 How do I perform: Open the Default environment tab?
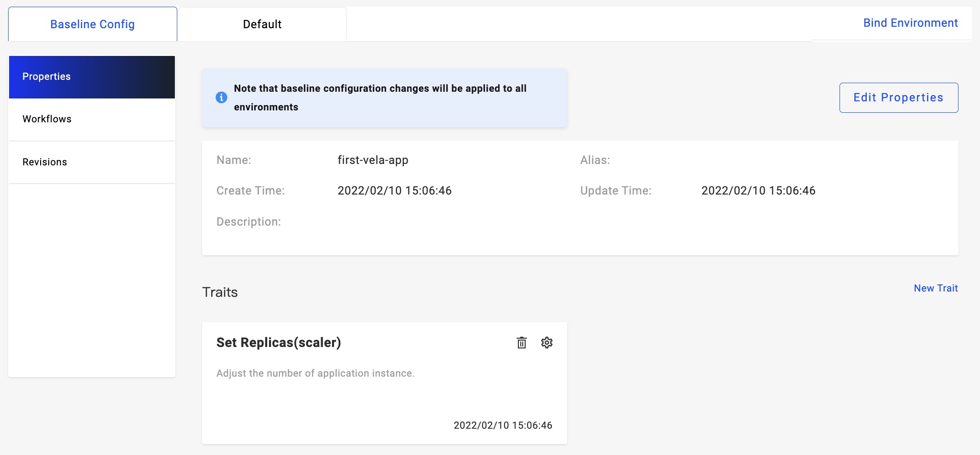262,24
